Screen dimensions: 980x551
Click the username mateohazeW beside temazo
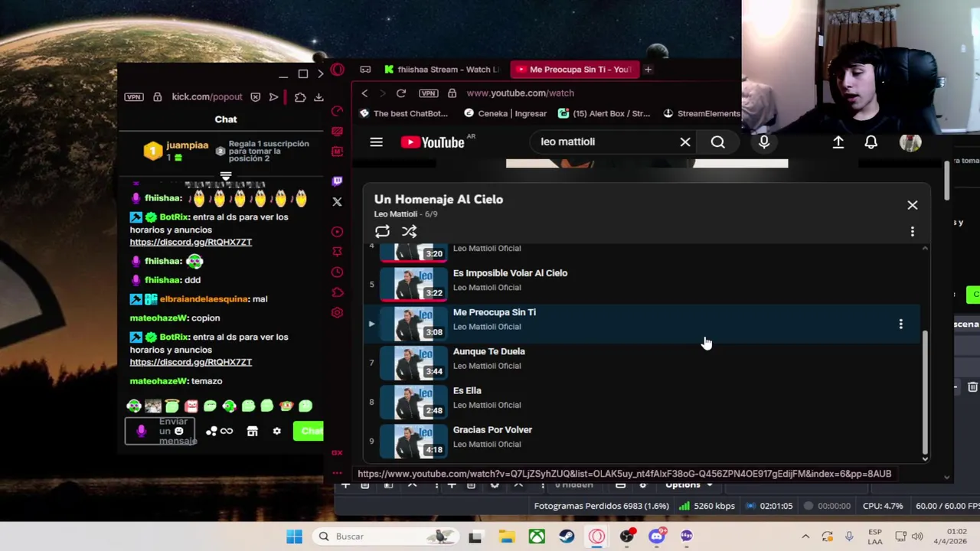(158, 381)
